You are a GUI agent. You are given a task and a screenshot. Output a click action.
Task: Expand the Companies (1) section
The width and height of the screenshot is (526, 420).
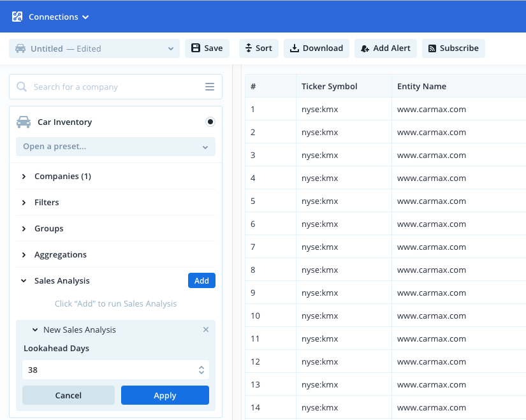[116, 176]
